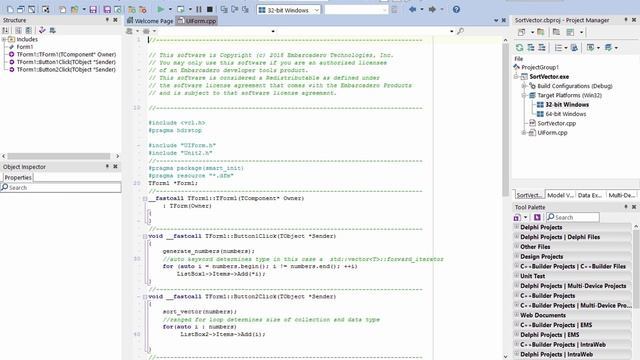Click the Tool Palette search field
The height and width of the screenshot is (360, 640).
coord(573,217)
